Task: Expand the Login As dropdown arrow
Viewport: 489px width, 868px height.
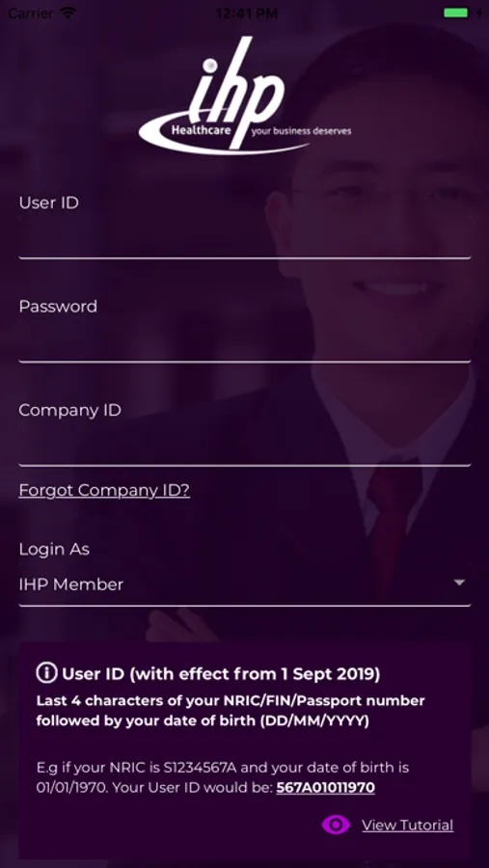Action: [459, 583]
